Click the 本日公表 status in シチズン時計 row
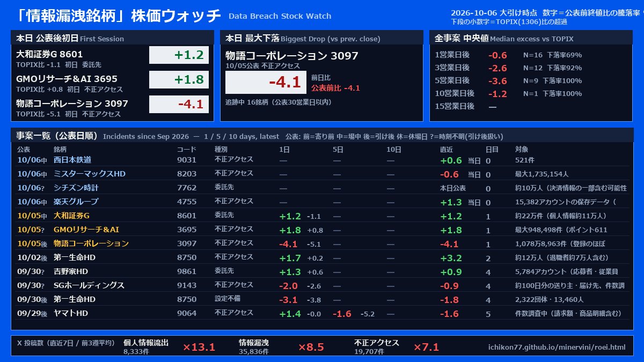This screenshot has width=644, height=362. click(x=453, y=188)
